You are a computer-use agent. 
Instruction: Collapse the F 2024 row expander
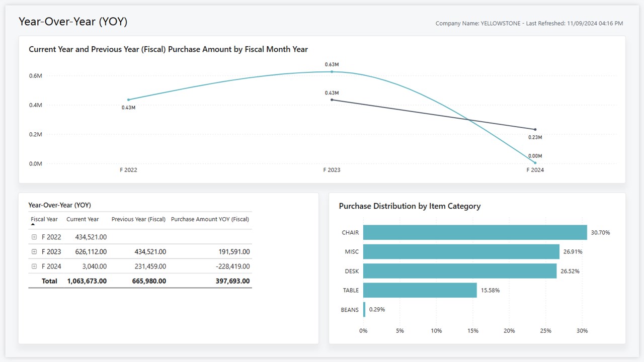coord(34,266)
